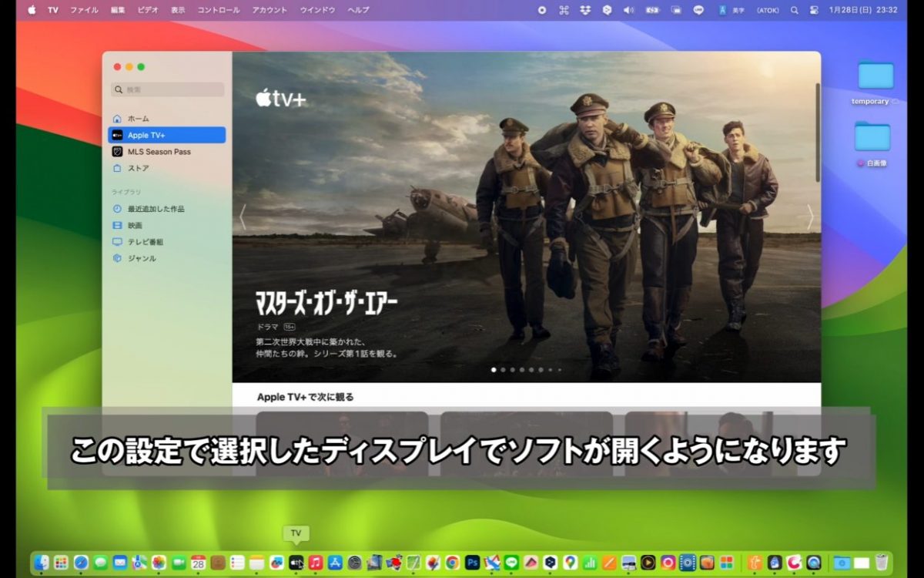
Task: Open the 映画 library section
Action: click(167, 225)
